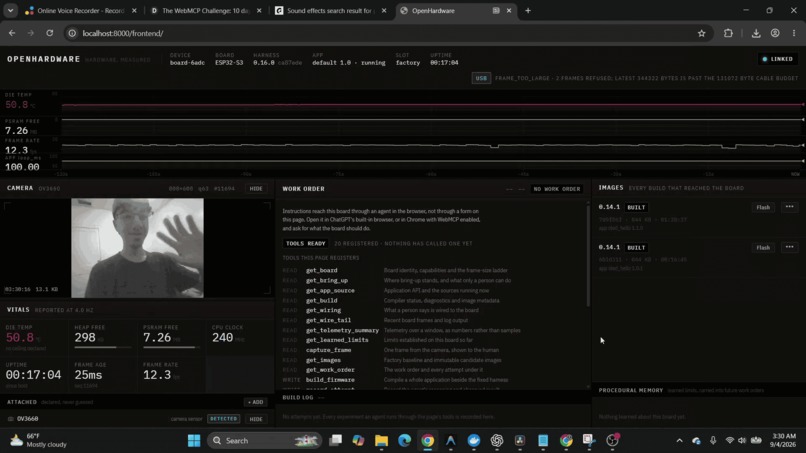Select the get_wire_tail tool entry

(328, 320)
